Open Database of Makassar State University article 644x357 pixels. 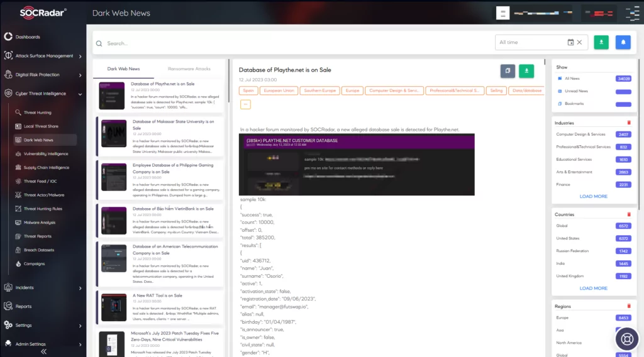[160, 136]
